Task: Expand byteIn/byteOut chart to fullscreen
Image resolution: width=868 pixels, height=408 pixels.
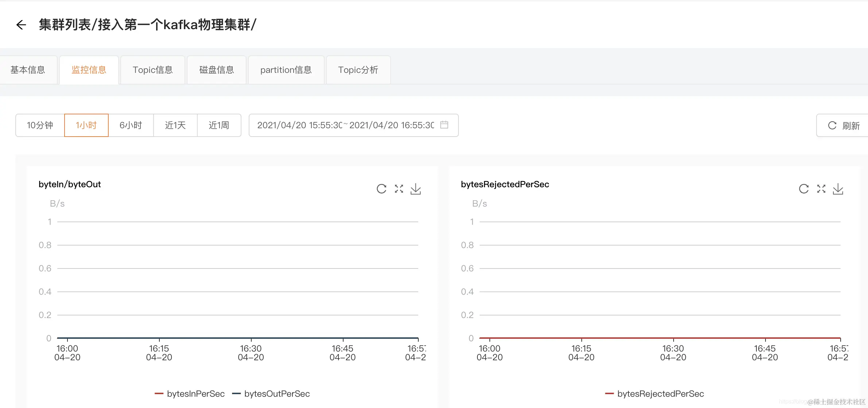Action: pyautogui.click(x=399, y=189)
